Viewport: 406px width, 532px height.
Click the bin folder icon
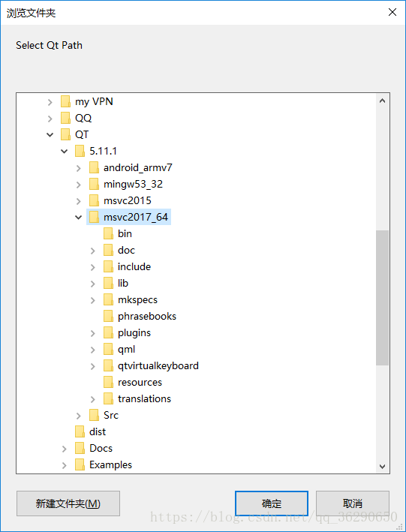[108, 234]
